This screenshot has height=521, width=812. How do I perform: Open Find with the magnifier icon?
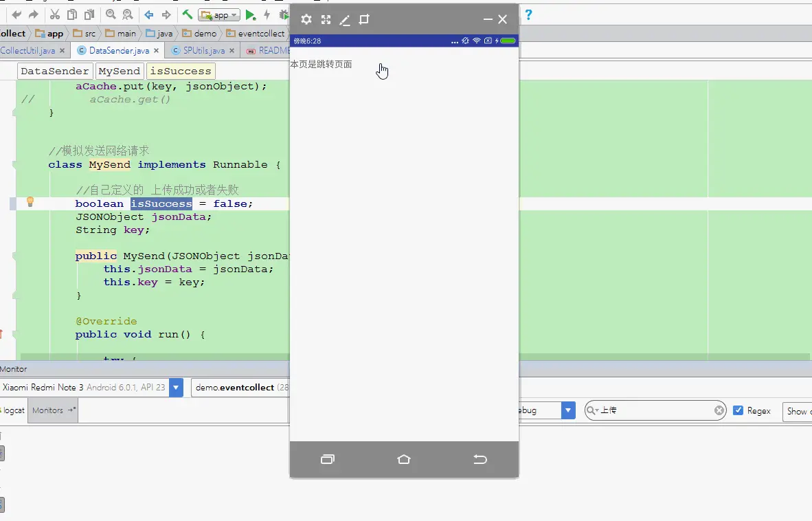pos(111,15)
